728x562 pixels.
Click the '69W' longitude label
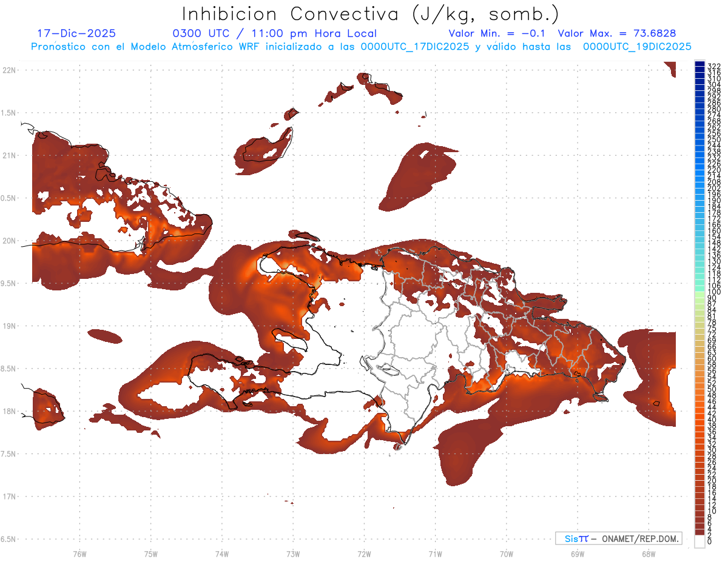pos(577,554)
